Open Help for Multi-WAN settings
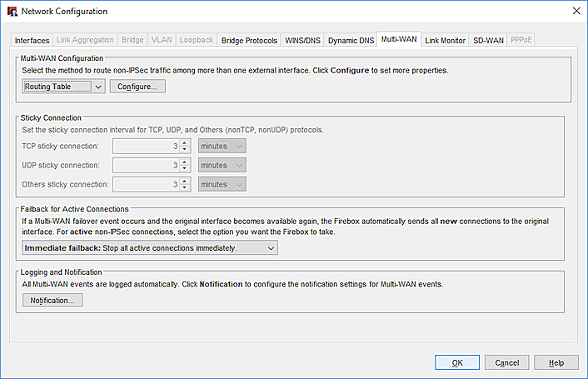 coord(556,362)
